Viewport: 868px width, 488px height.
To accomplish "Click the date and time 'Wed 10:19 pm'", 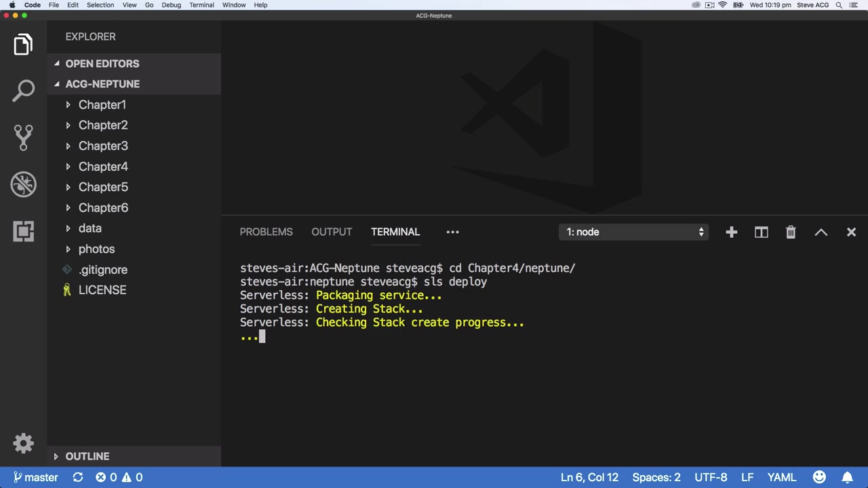I will tap(770, 5).
